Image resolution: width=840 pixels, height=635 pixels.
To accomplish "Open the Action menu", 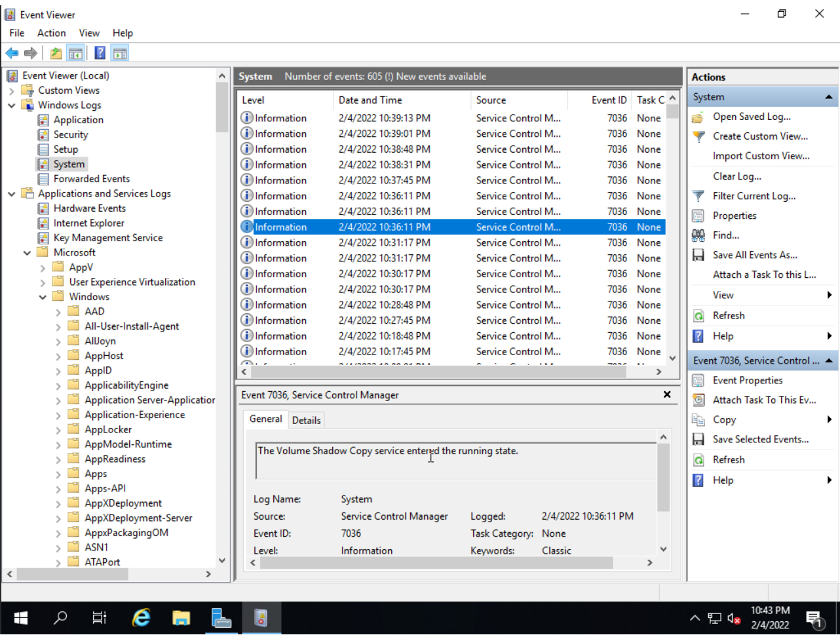I will tap(51, 33).
